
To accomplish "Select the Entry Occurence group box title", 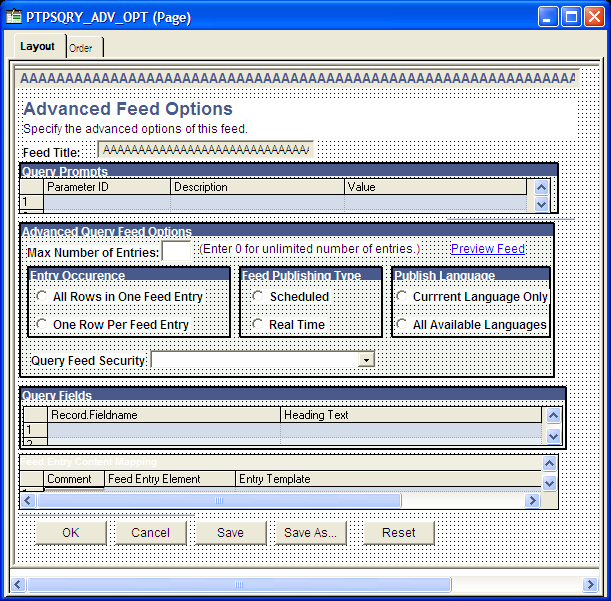I will pyautogui.click(x=78, y=275).
